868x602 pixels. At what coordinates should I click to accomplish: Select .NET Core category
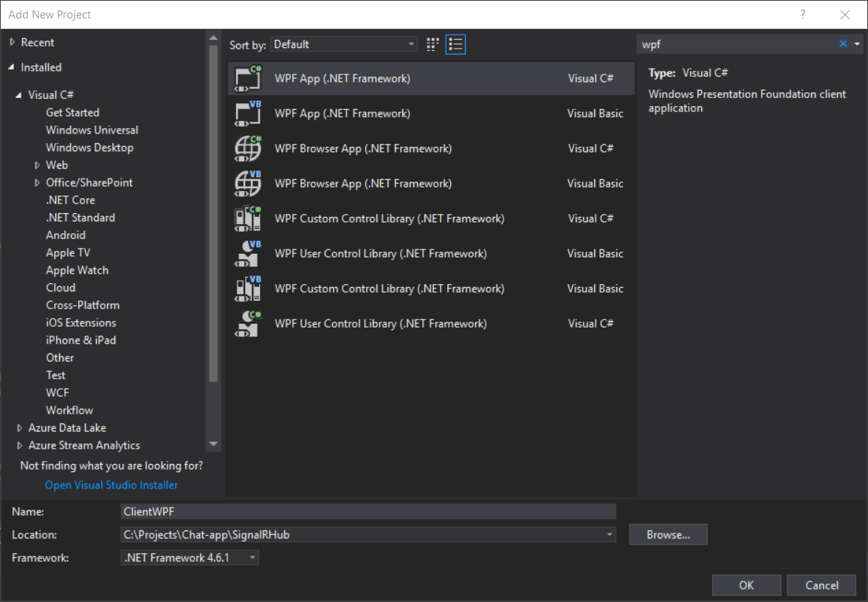click(x=70, y=201)
